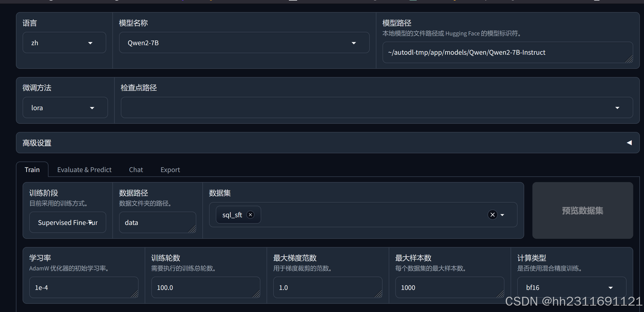Switch to the Chat tab
This screenshot has height=312, width=644.
[136, 170]
